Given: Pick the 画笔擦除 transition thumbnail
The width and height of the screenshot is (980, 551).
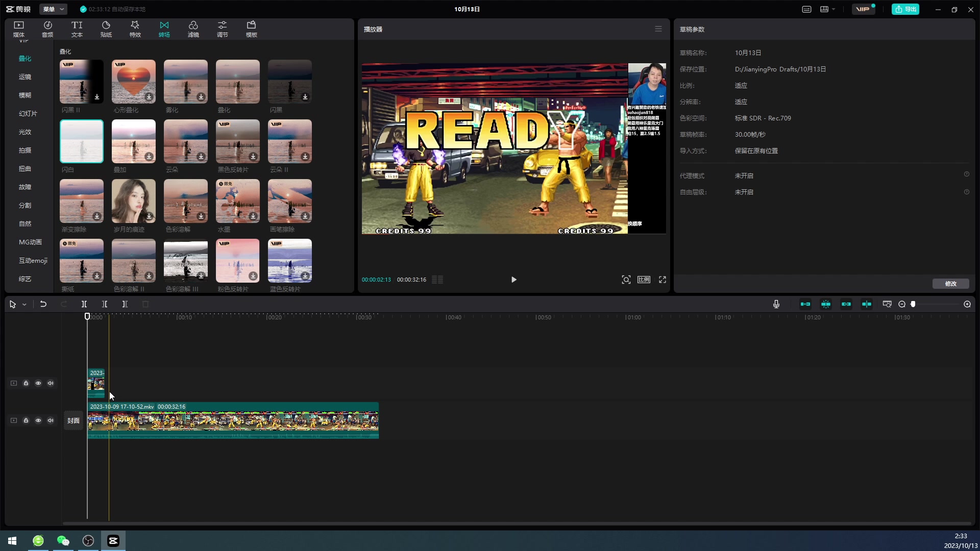Looking at the screenshot, I should [290, 201].
